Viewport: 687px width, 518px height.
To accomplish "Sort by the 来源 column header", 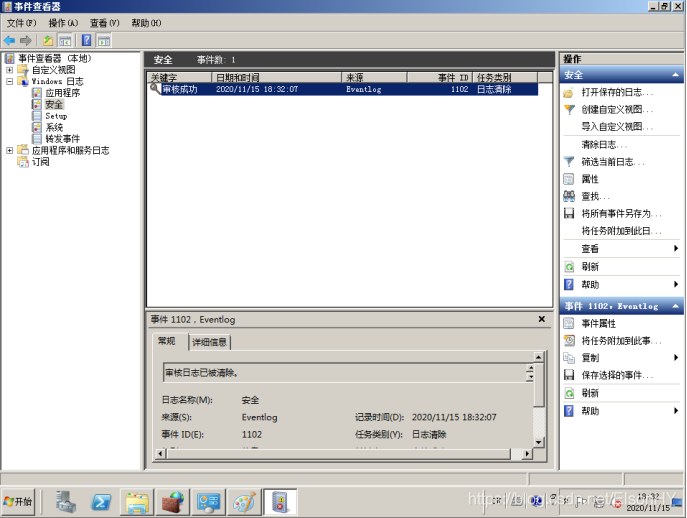I will coord(374,78).
